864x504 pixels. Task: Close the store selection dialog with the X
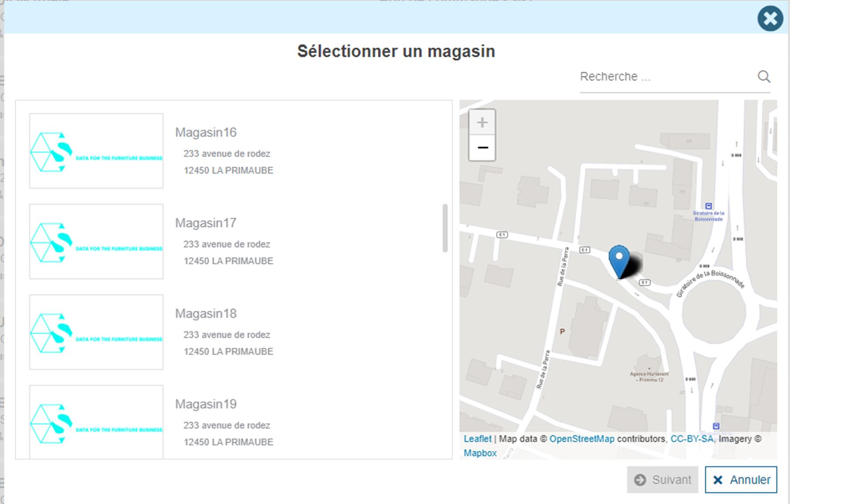click(x=770, y=19)
